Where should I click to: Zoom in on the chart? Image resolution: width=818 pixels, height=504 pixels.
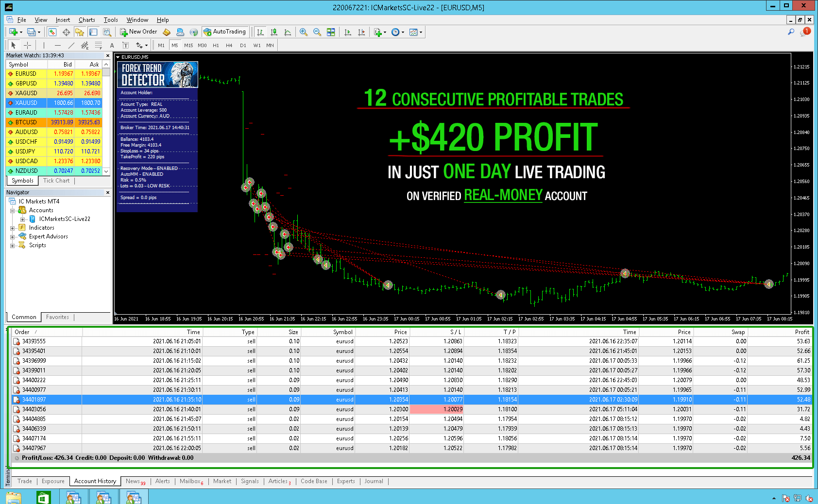tap(303, 32)
